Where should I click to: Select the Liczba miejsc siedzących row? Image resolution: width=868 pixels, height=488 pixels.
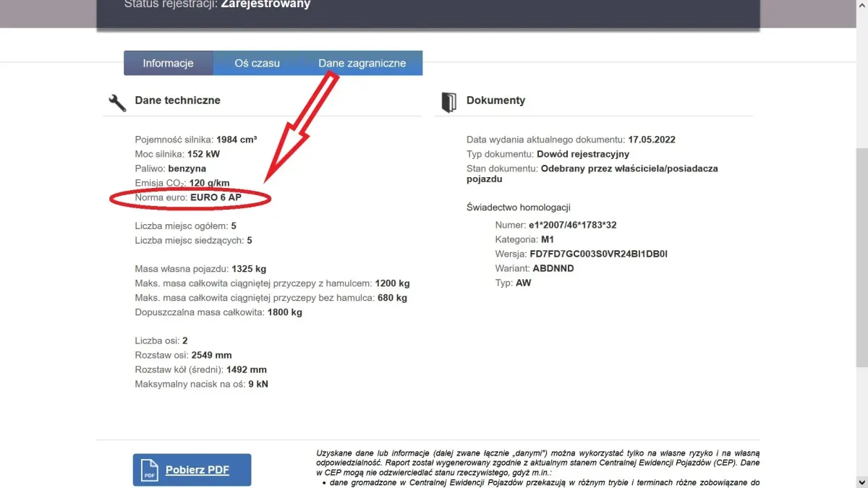tap(193, 240)
